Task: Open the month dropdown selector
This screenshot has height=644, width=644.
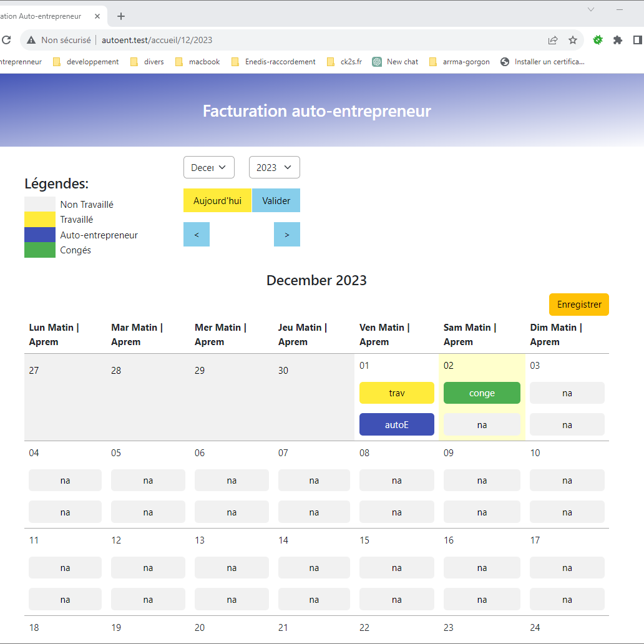Action: click(x=208, y=167)
